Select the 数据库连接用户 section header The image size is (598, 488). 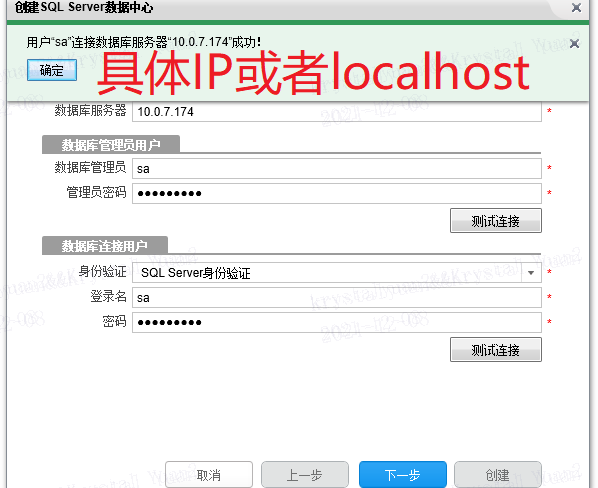(x=104, y=246)
